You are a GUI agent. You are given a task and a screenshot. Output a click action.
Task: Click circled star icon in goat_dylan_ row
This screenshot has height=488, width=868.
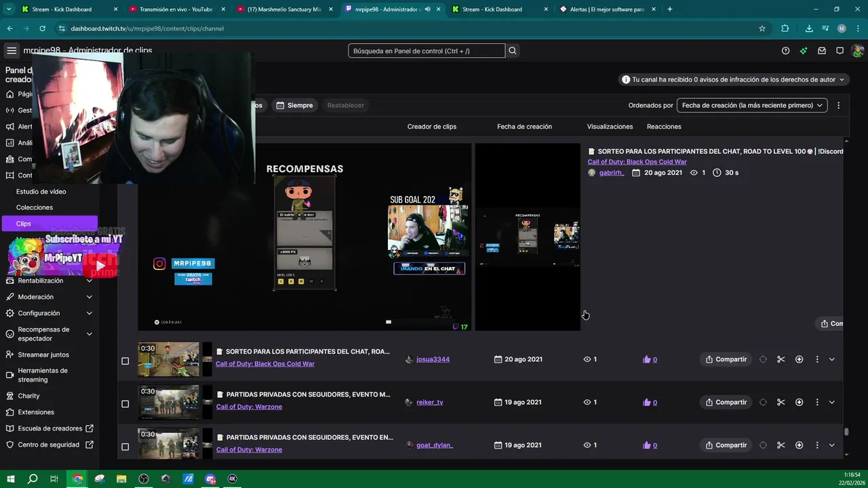799,445
